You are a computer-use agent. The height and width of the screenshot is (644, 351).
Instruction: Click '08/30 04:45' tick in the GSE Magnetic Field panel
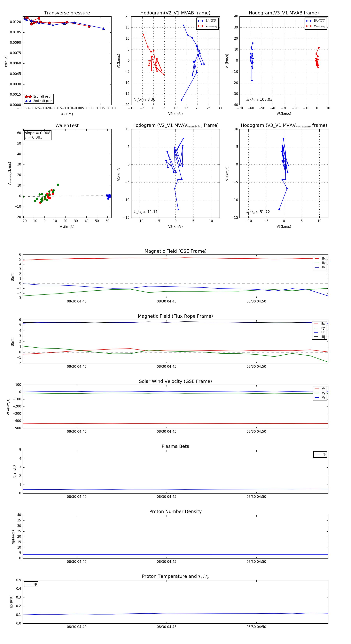point(166,301)
